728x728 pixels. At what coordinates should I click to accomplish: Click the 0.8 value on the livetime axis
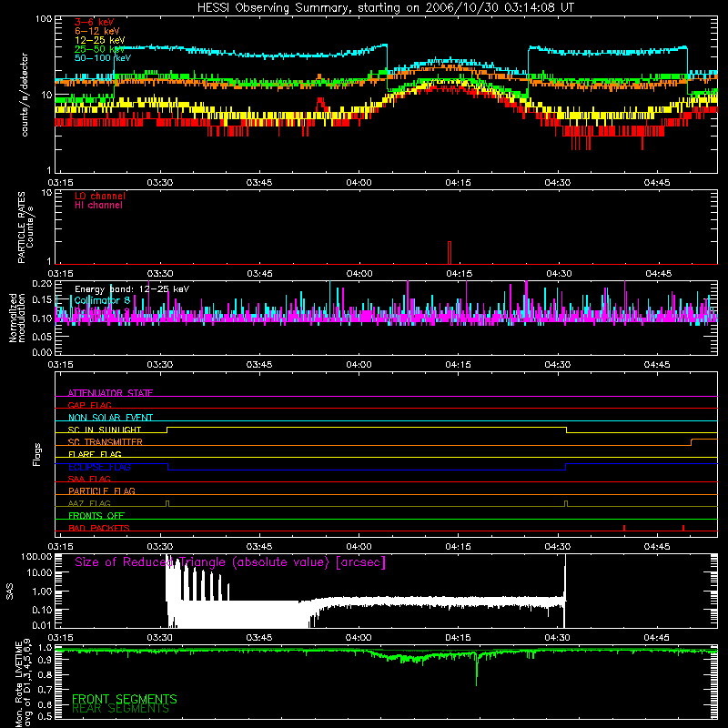(45, 674)
